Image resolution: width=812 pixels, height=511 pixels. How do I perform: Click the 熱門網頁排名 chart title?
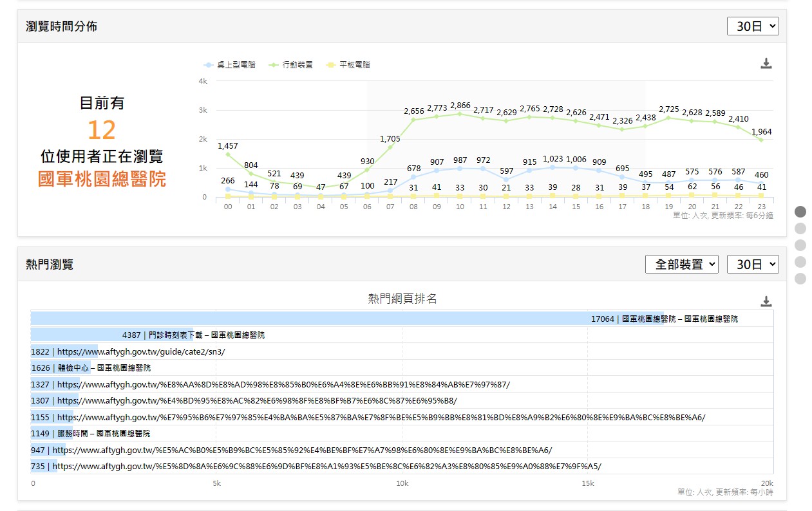402,299
